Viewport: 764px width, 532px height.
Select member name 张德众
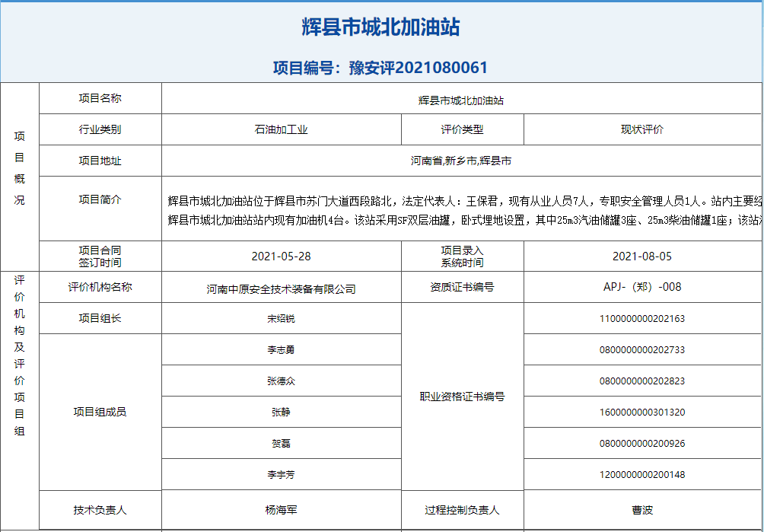tap(281, 381)
